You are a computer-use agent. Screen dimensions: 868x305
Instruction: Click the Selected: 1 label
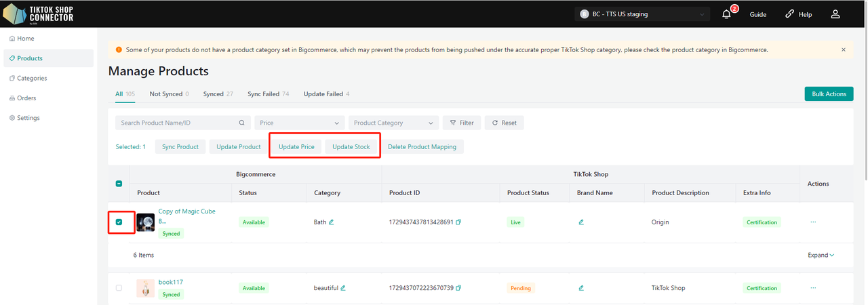(x=130, y=146)
